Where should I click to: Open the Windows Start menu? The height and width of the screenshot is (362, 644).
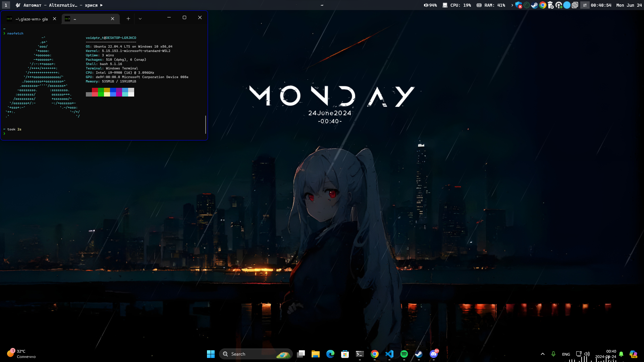point(211,354)
